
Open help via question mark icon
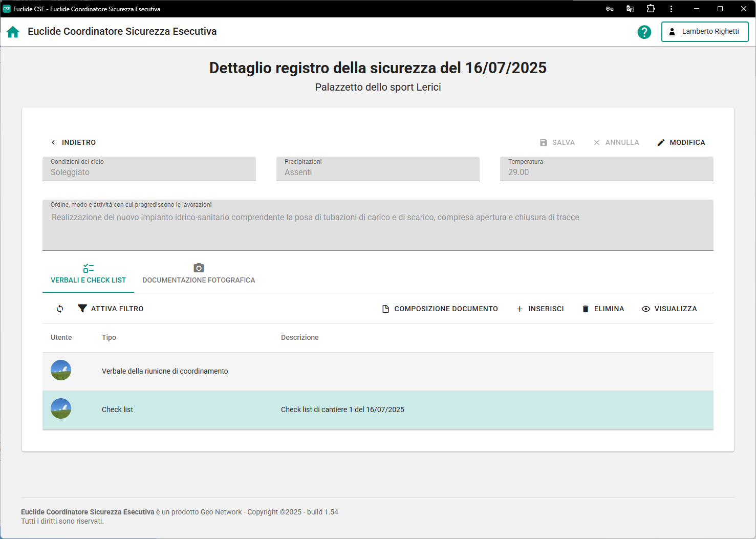pos(644,32)
